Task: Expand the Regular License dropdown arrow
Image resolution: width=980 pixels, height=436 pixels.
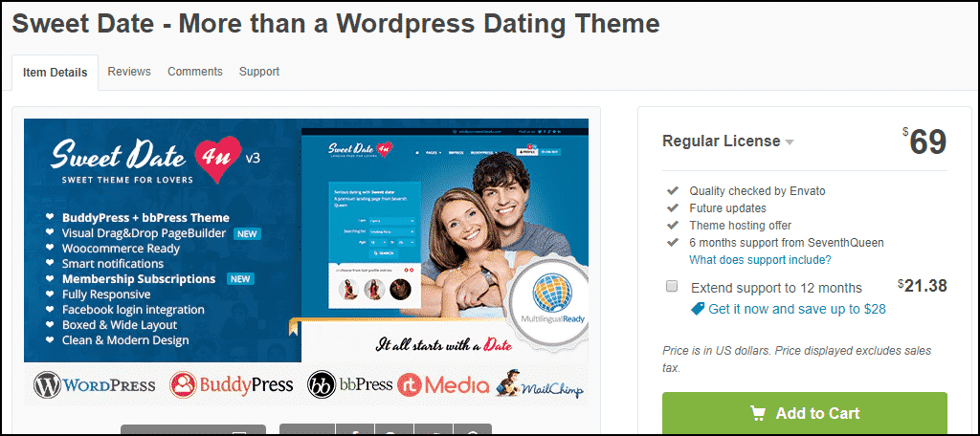Action: (790, 142)
